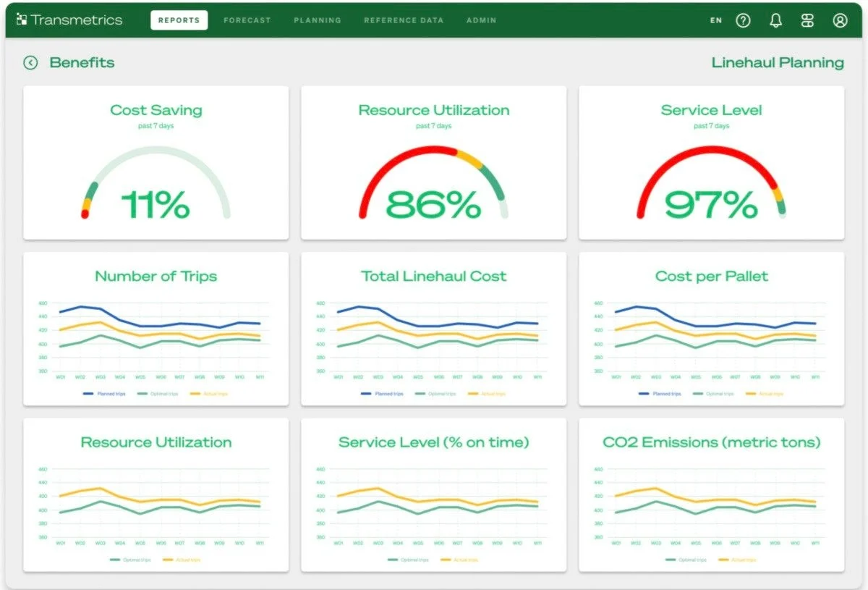Open the user profile icon

click(840, 20)
